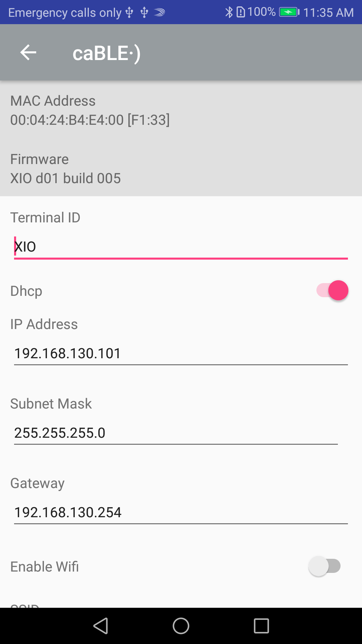Tap the recent apps square button

[261, 626]
